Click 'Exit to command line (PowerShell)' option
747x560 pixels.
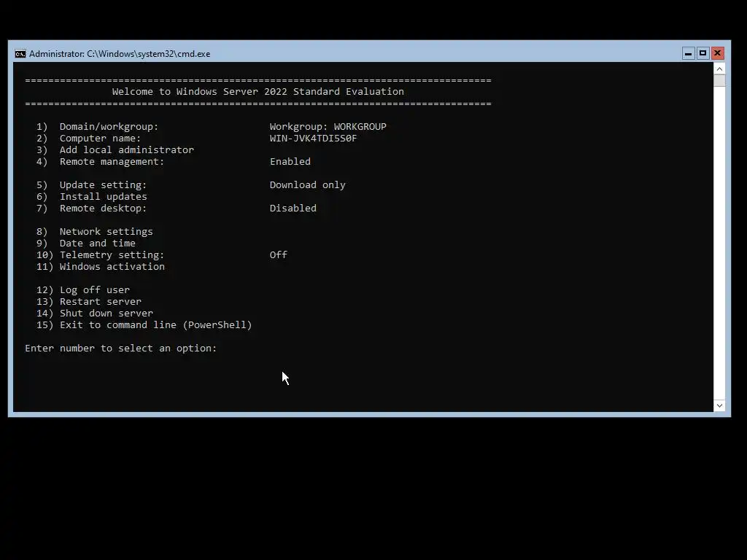[x=144, y=324]
